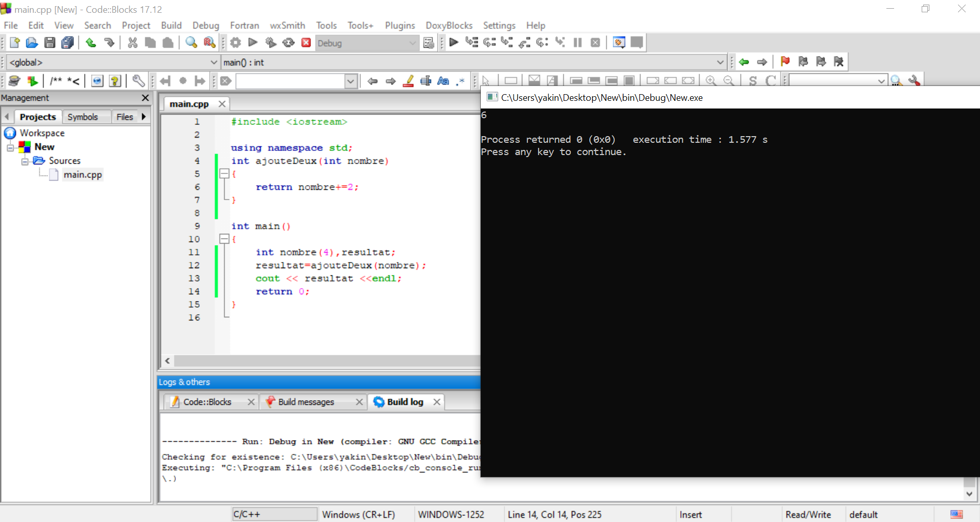Close the Build messages tab
The image size is (980, 522).
tap(359, 402)
